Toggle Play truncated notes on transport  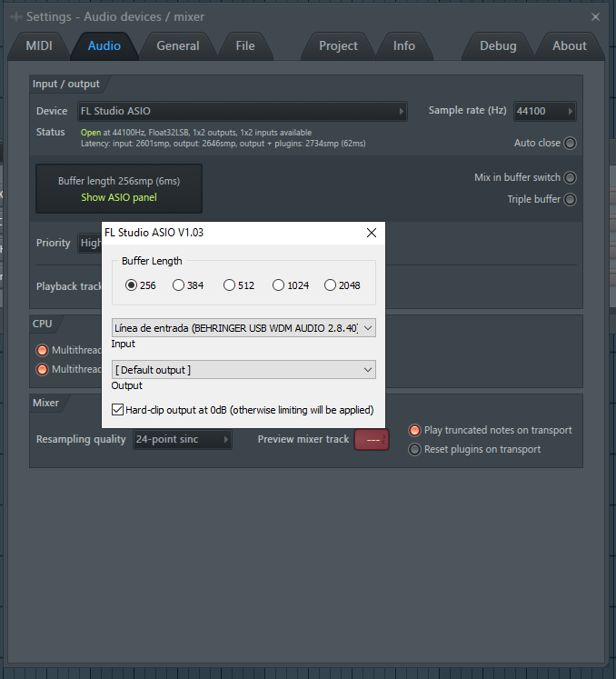point(414,430)
